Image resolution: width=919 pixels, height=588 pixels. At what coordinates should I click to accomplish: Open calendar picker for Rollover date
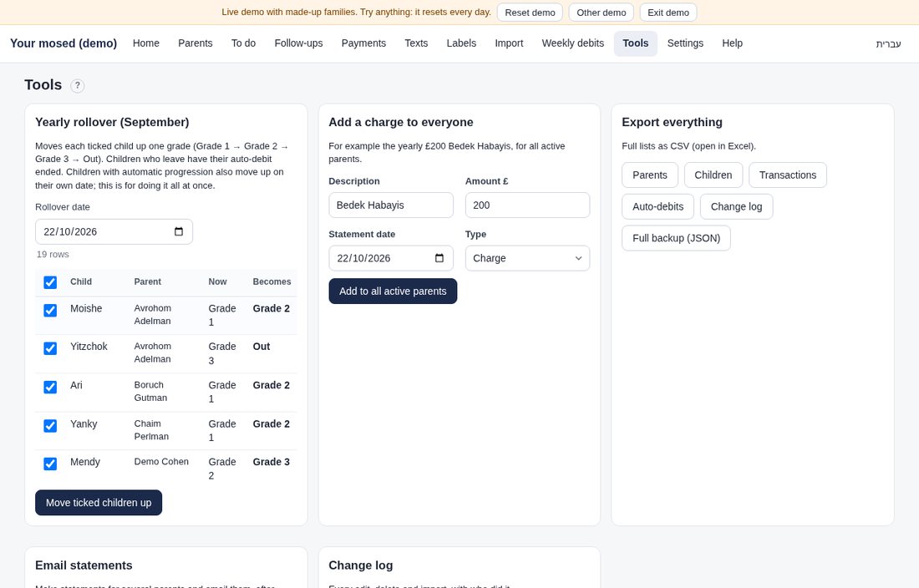(179, 231)
